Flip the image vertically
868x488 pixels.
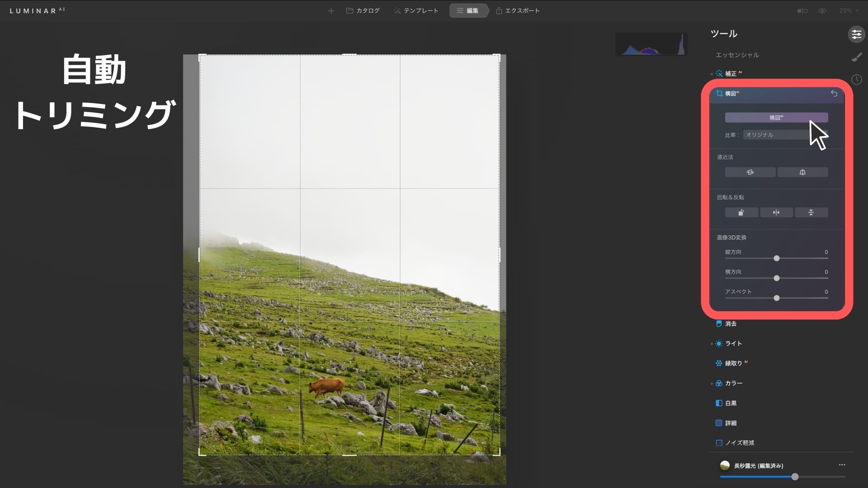click(x=811, y=212)
